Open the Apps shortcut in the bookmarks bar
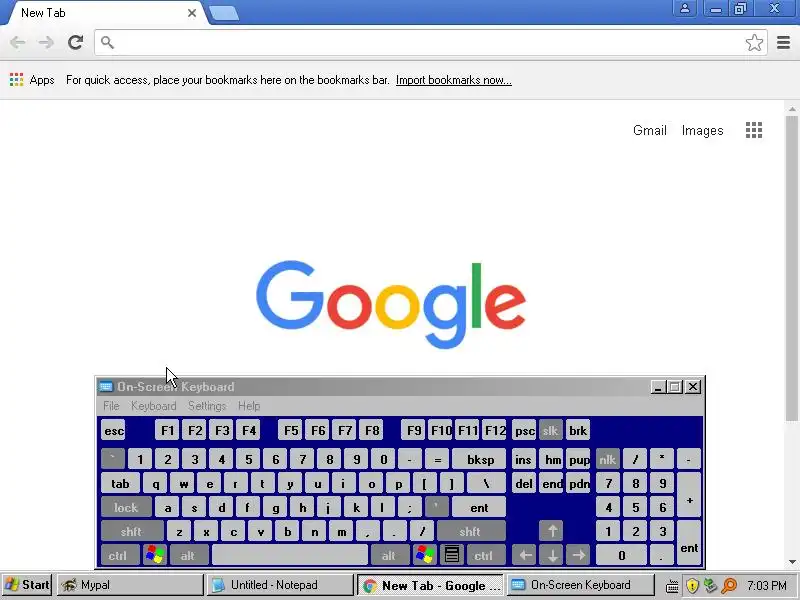The width and height of the screenshot is (800, 600). (x=32, y=80)
